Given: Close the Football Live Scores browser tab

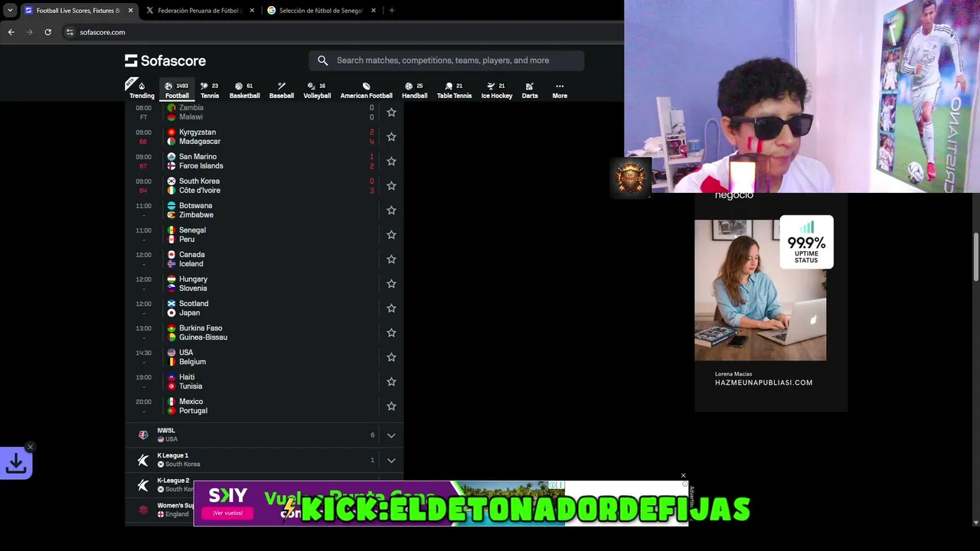Looking at the screenshot, I should coord(130,11).
